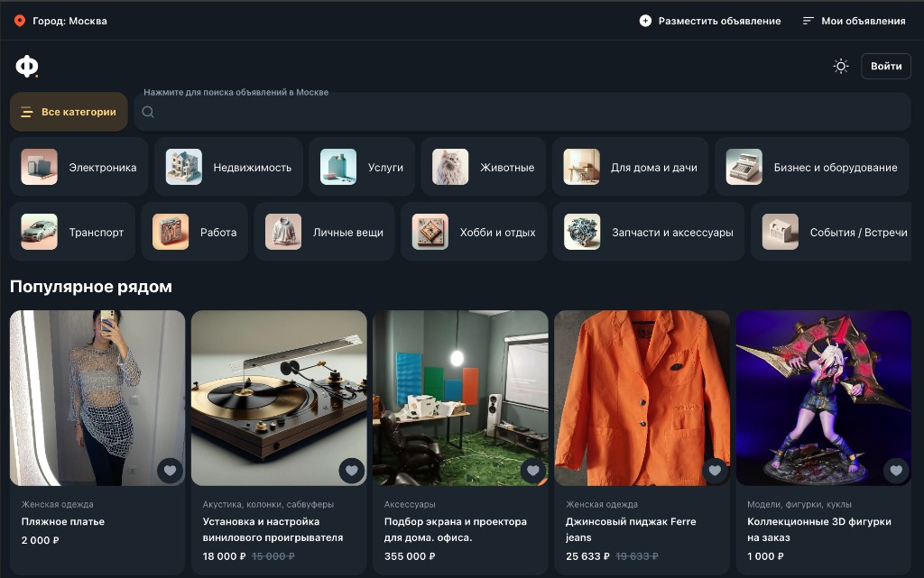Open the 3D figurine photo
924x578 pixels.
click(823, 398)
